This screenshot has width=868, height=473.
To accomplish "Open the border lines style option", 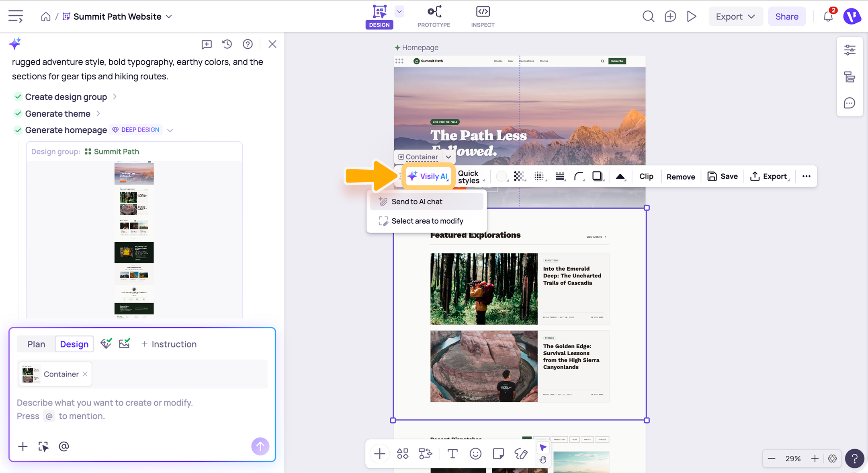I will pos(560,176).
